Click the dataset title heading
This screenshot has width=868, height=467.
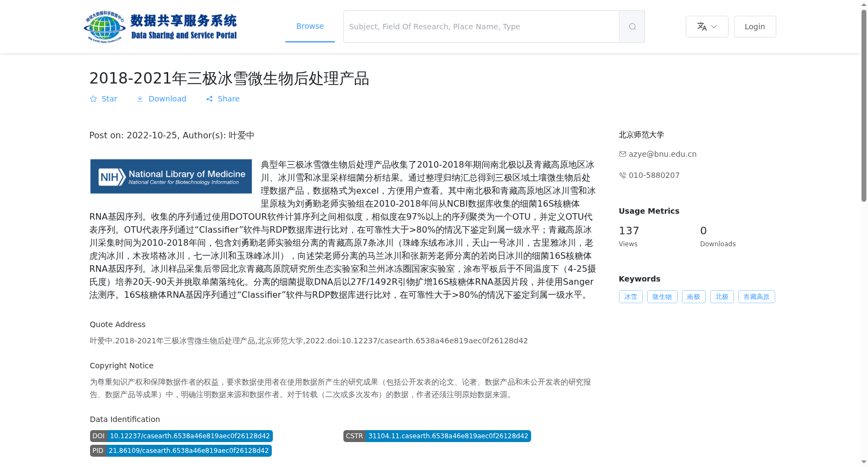coord(229,79)
